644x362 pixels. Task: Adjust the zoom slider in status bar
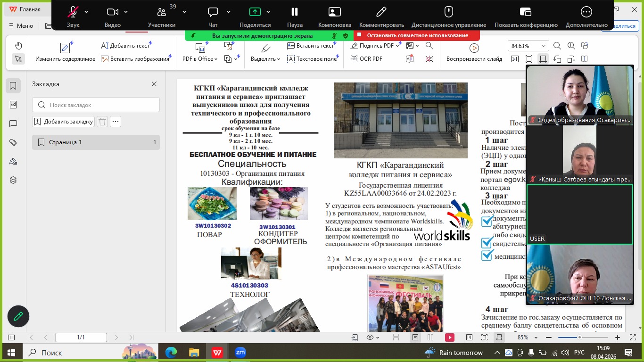click(x=579, y=337)
